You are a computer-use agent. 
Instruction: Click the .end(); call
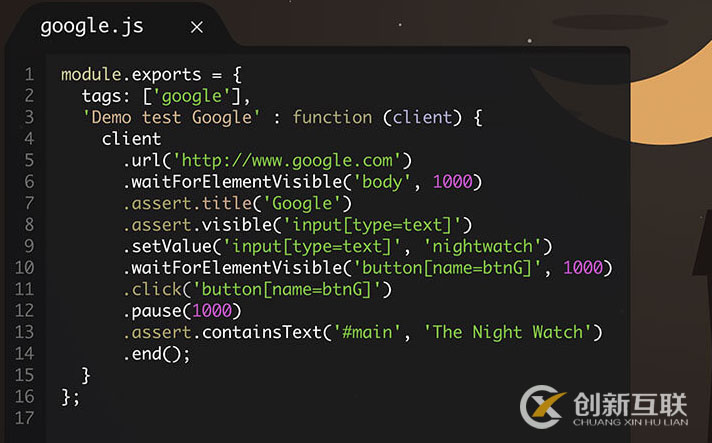click(x=157, y=354)
